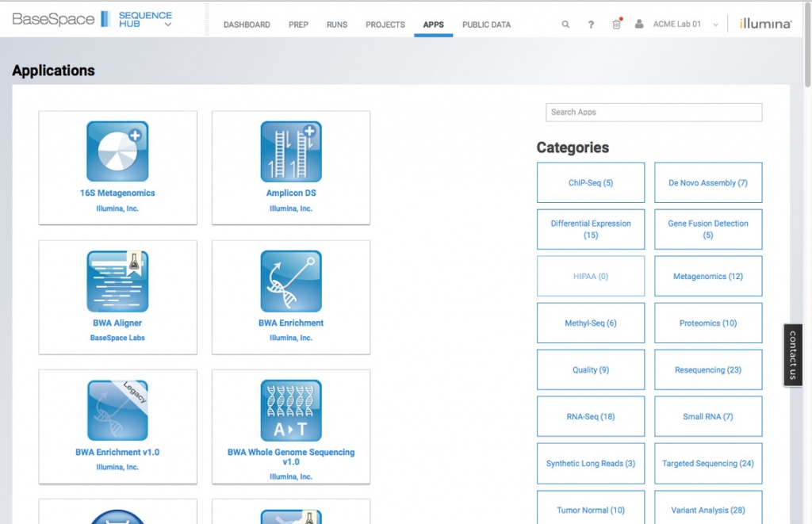Go to the Runs tab
Screen dimensions: 812x524
[x=336, y=25]
